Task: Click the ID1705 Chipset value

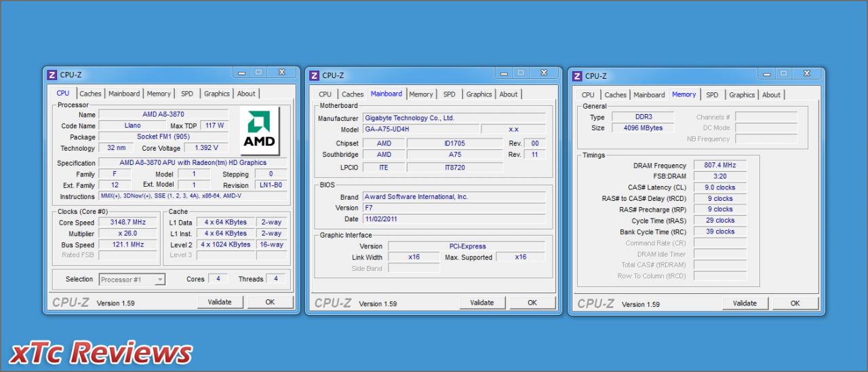Action: pyautogui.click(x=455, y=143)
